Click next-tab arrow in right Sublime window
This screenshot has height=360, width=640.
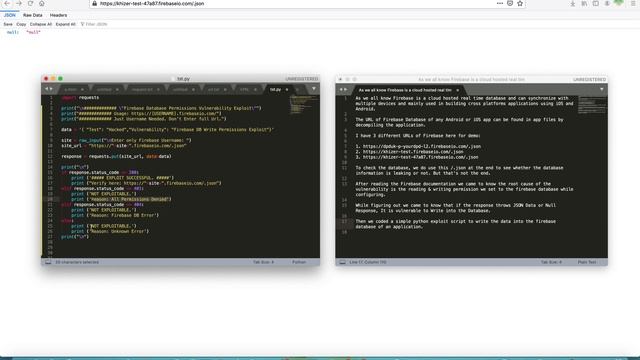point(346,89)
